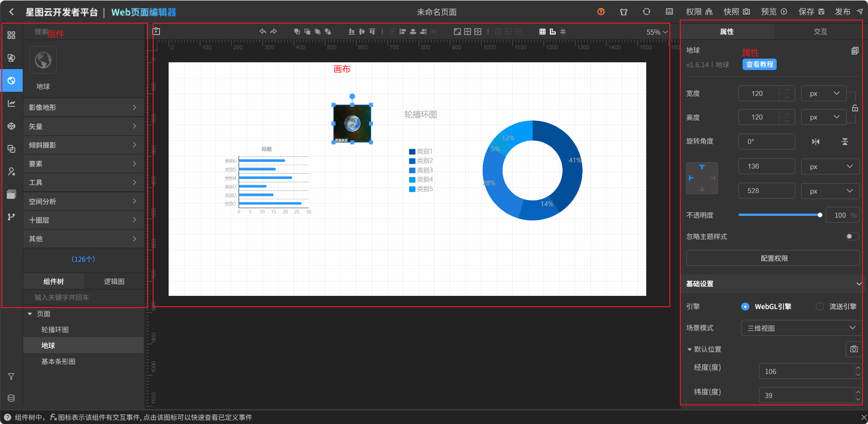This screenshot has height=424, width=868.
Task: Open the database icon at the sidebar bottom
Action: pos(11,398)
